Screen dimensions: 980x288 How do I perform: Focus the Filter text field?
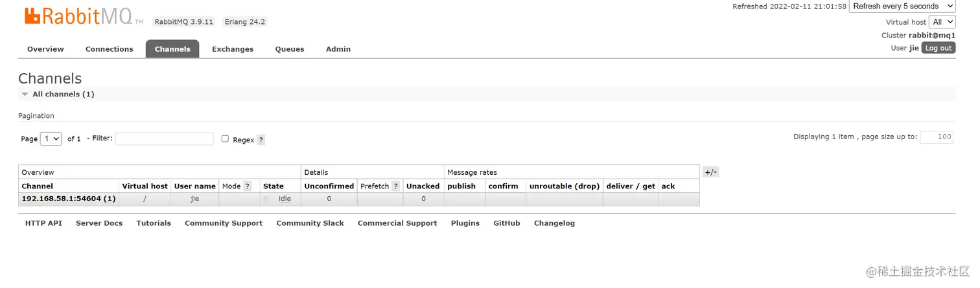click(165, 138)
